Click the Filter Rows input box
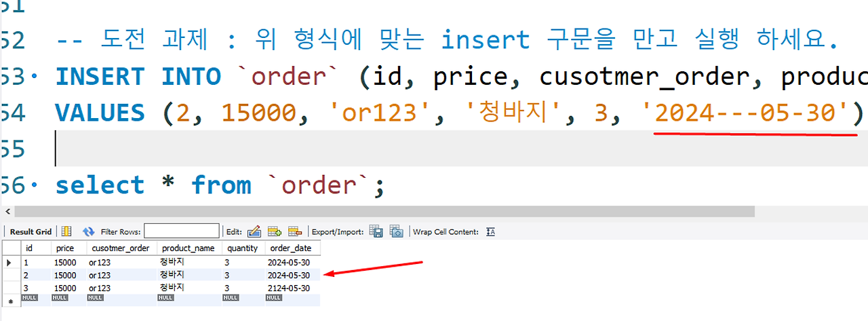This screenshot has height=321, width=868. pos(182,231)
